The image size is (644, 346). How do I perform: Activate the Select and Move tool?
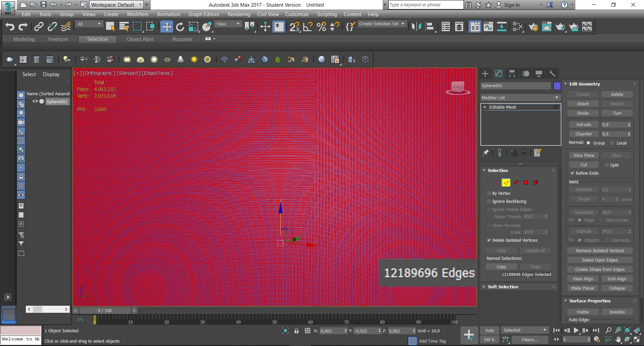point(166,26)
